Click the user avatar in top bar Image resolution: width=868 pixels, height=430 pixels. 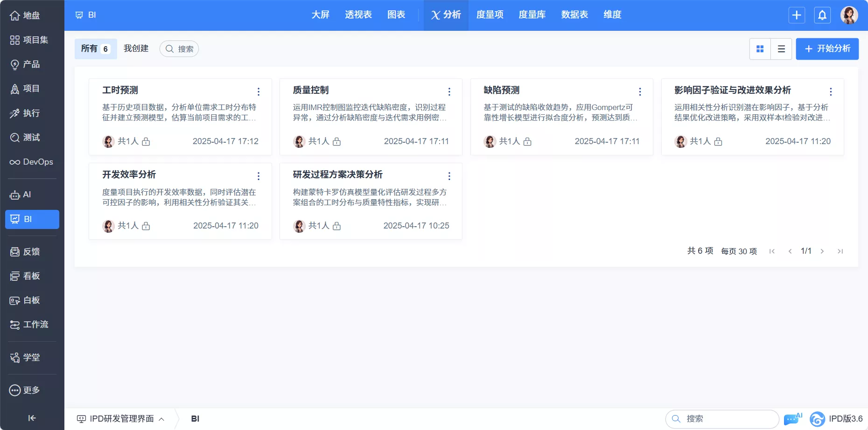click(x=849, y=15)
